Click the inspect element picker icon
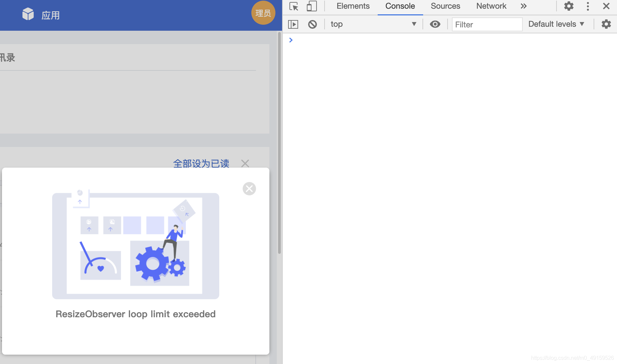 tap(294, 6)
